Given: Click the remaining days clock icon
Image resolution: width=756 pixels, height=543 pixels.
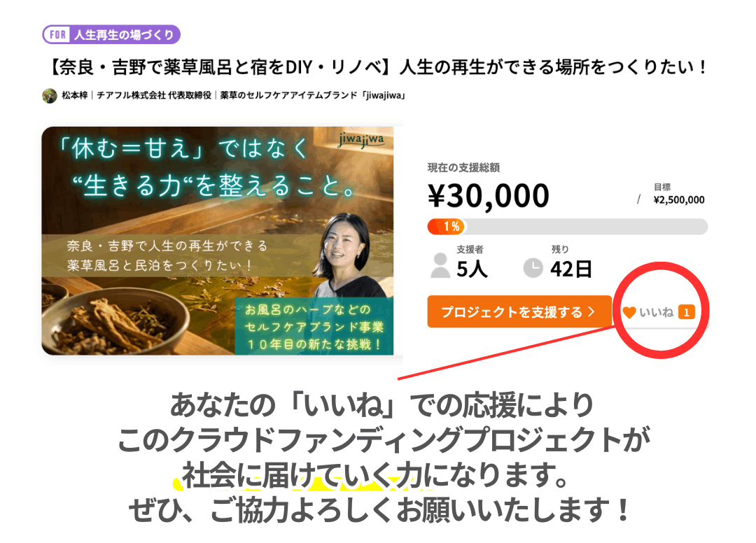Looking at the screenshot, I should click(x=533, y=268).
